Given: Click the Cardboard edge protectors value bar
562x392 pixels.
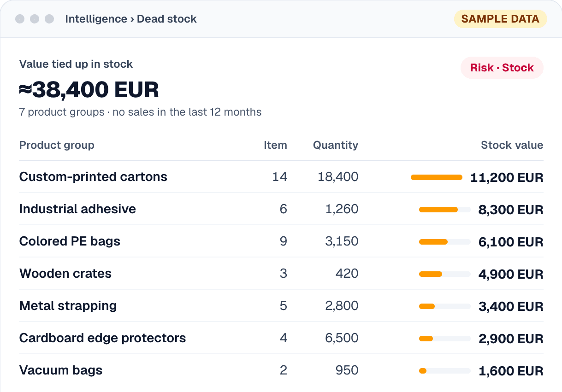Looking at the screenshot, I should click(x=445, y=339).
